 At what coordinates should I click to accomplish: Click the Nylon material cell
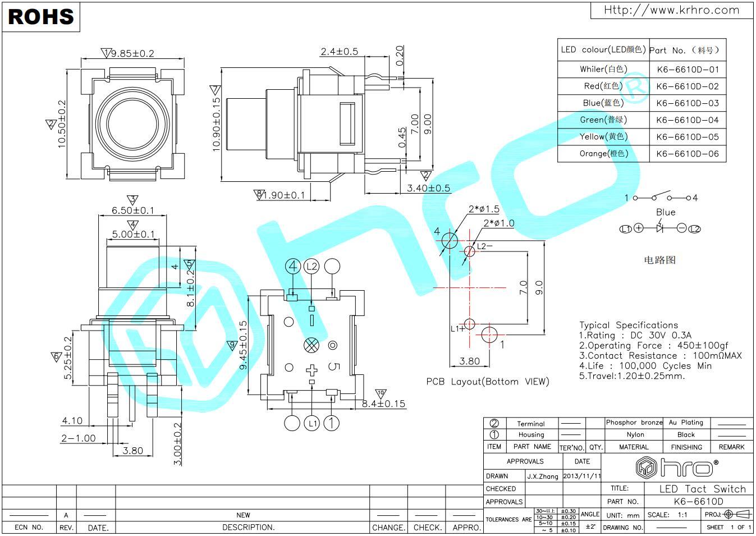click(635, 434)
